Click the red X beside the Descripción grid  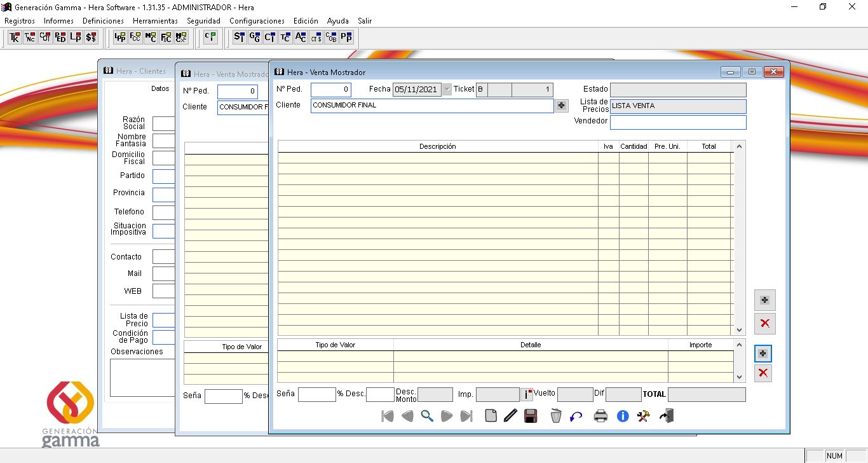(764, 323)
